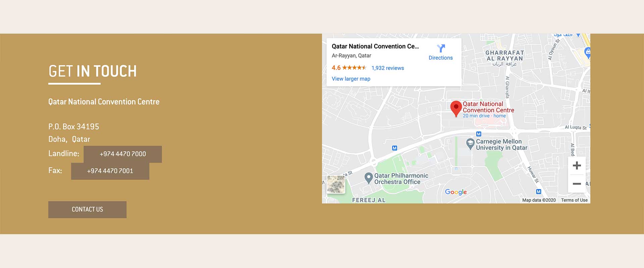Click the GHARRAFAT AL RAYYAN map label

pyautogui.click(x=505, y=56)
